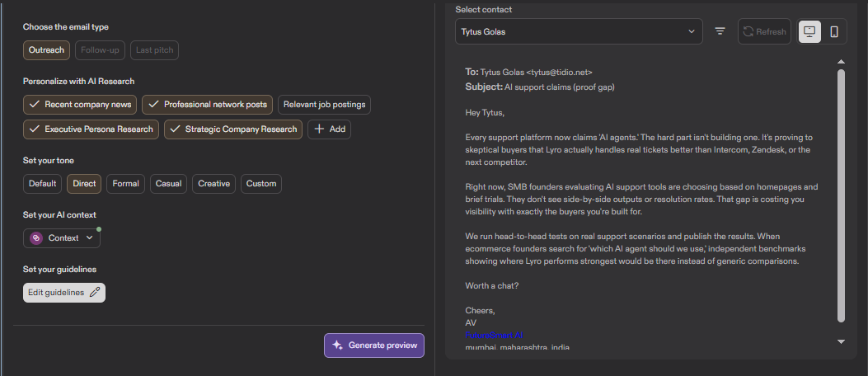Open the Context dropdown
This screenshot has width=868, height=376.
[x=62, y=238]
